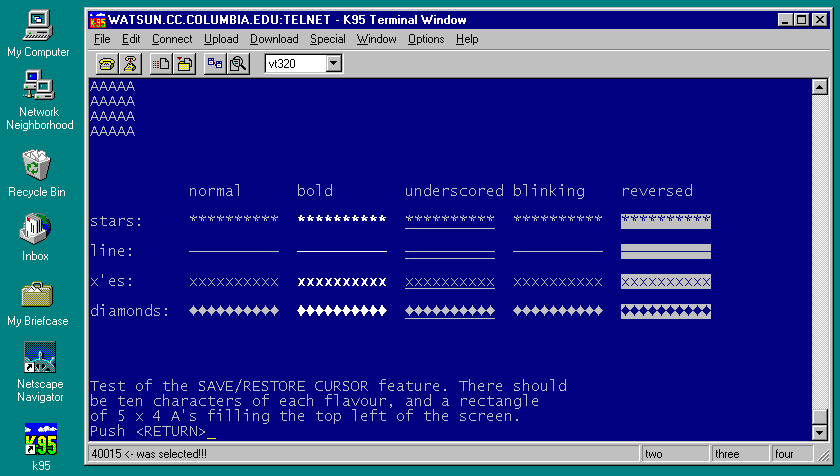
Task: Open the Special menu
Action: click(x=327, y=39)
